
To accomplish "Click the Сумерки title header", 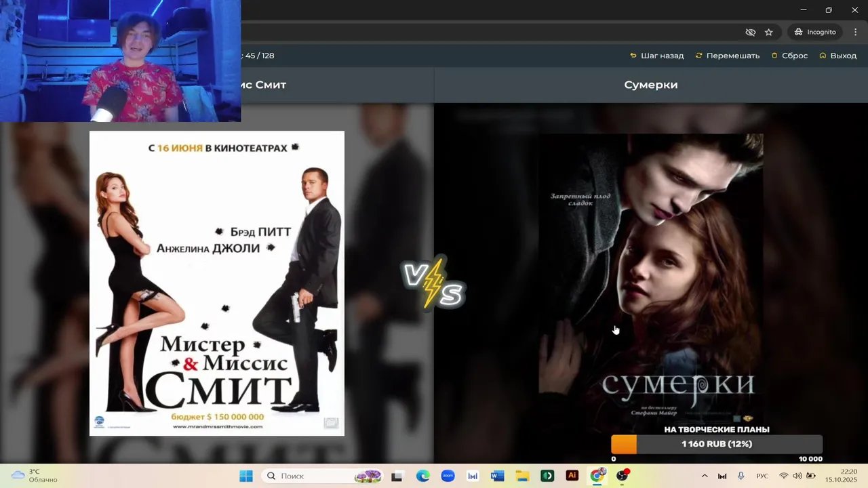I will pos(651,85).
